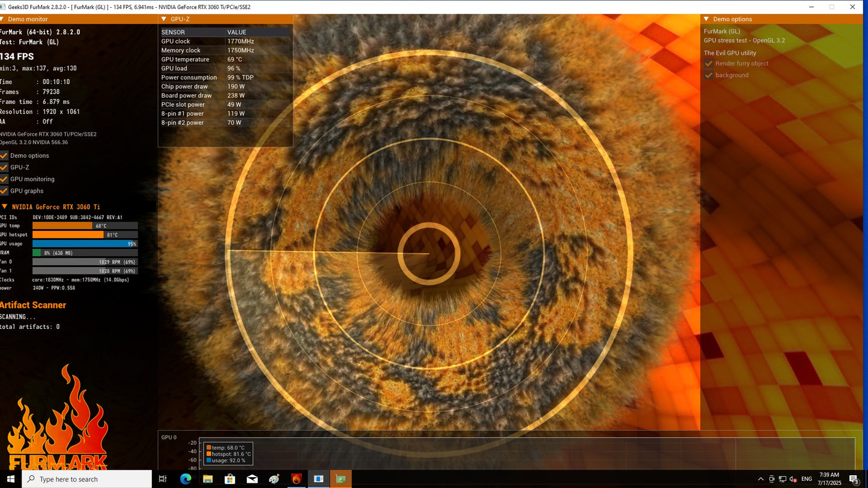Disable the background option checkbox
This screenshot has height=488, width=868.
tap(709, 75)
